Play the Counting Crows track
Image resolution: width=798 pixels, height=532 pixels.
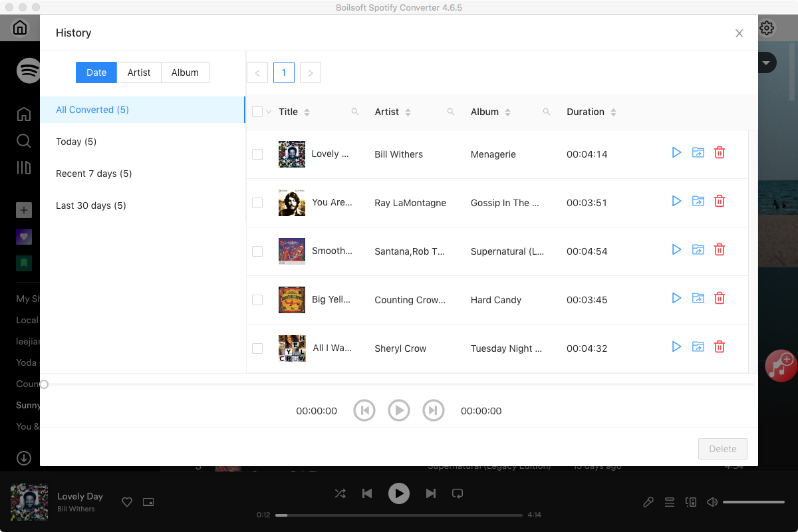[676, 298]
